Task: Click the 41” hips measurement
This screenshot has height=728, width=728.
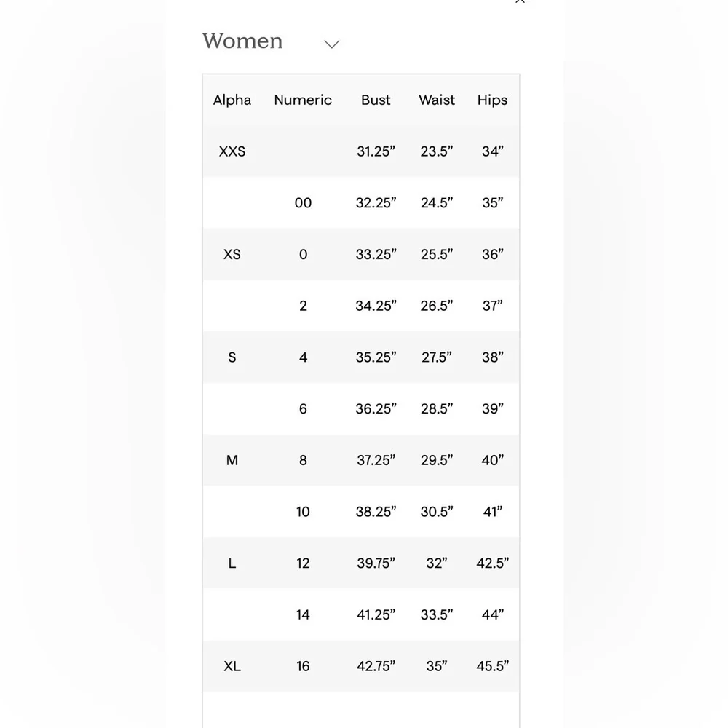Action: (x=492, y=512)
